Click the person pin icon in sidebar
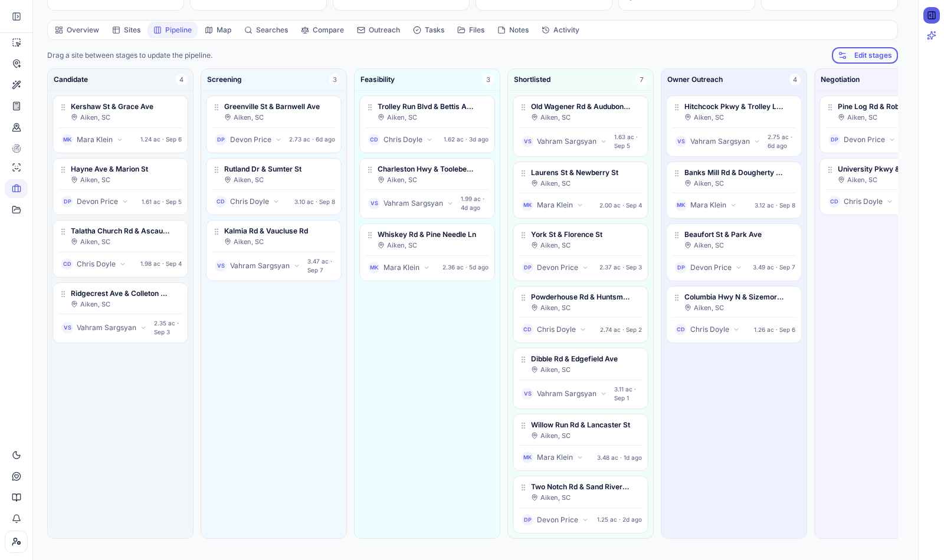The height and width of the screenshot is (560, 944). click(17, 127)
